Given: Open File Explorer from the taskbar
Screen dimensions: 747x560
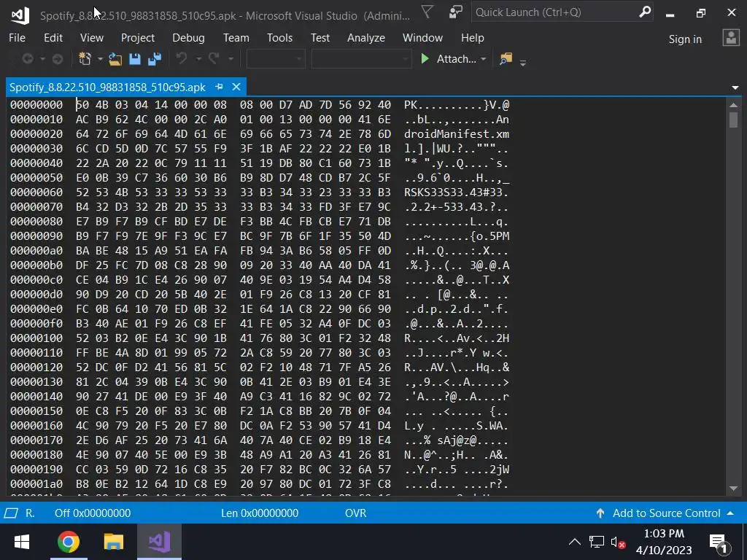Looking at the screenshot, I should [x=113, y=542].
